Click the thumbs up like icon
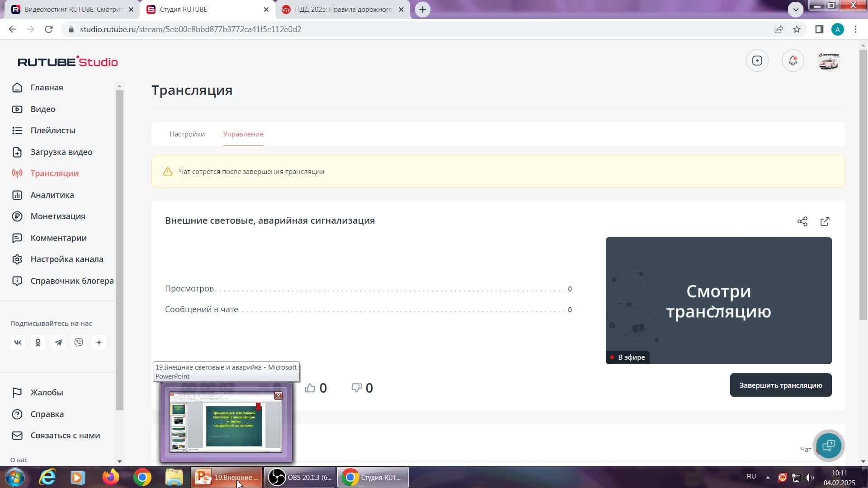This screenshot has width=868, height=488. (310, 388)
